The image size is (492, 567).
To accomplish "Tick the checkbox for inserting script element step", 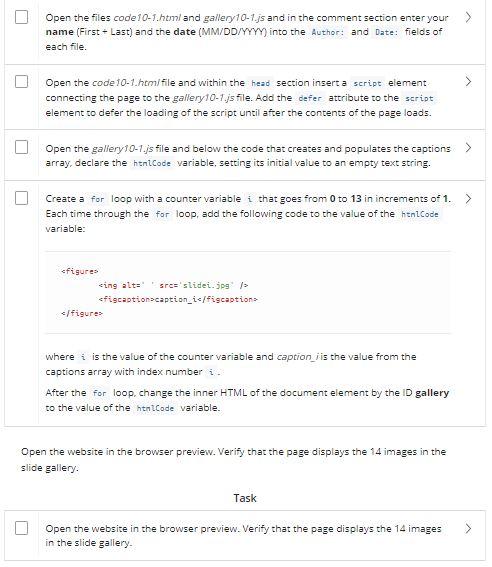I will (21, 81).
